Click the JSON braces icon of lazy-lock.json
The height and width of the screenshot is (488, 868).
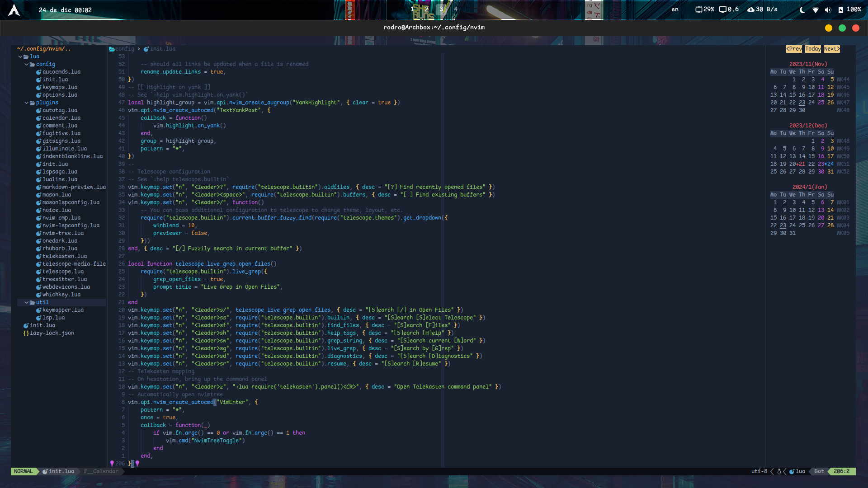point(26,333)
